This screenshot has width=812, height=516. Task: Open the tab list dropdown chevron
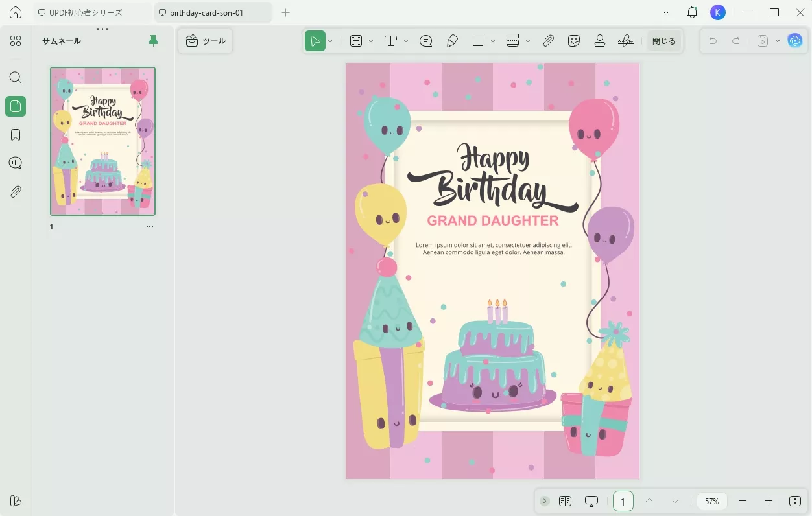point(666,12)
